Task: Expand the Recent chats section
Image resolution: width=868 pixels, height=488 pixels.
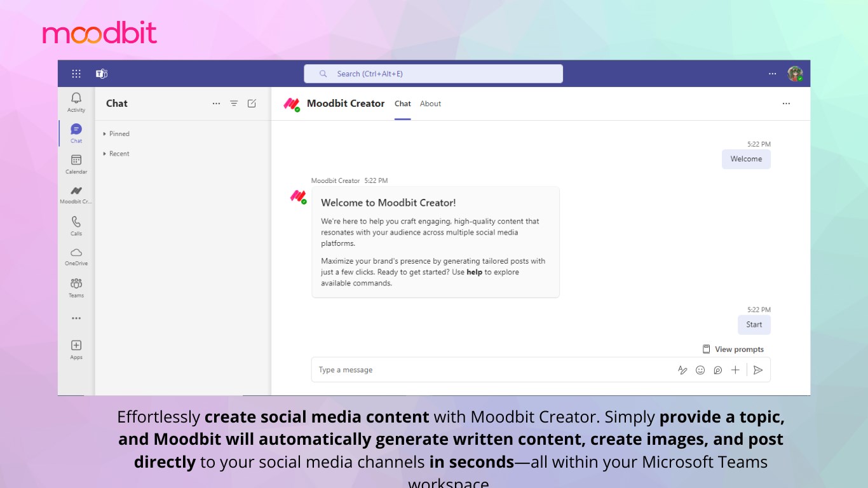Action: point(116,154)
